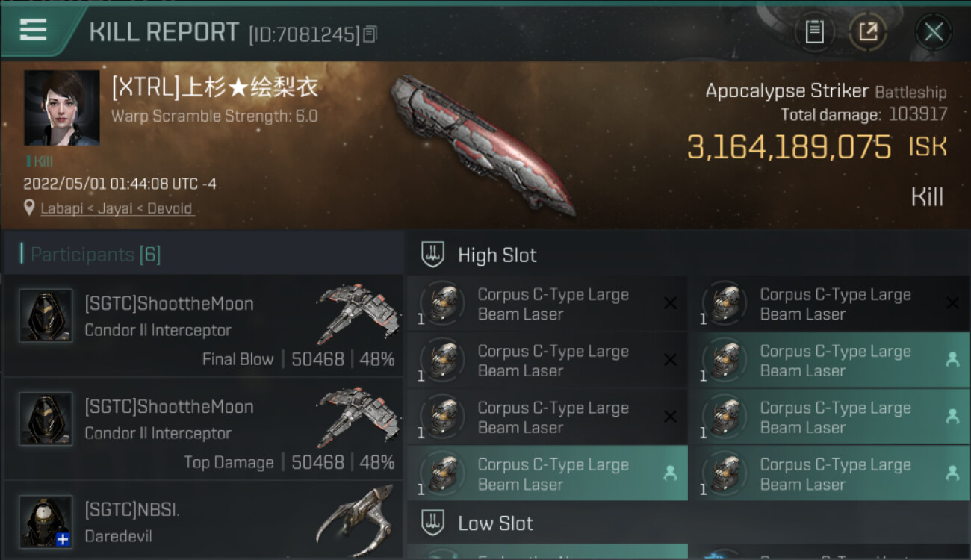The image size is (971, 560).
Task: Select the Final Blow ShoottheMoon participant
Action: coord(204,326)
